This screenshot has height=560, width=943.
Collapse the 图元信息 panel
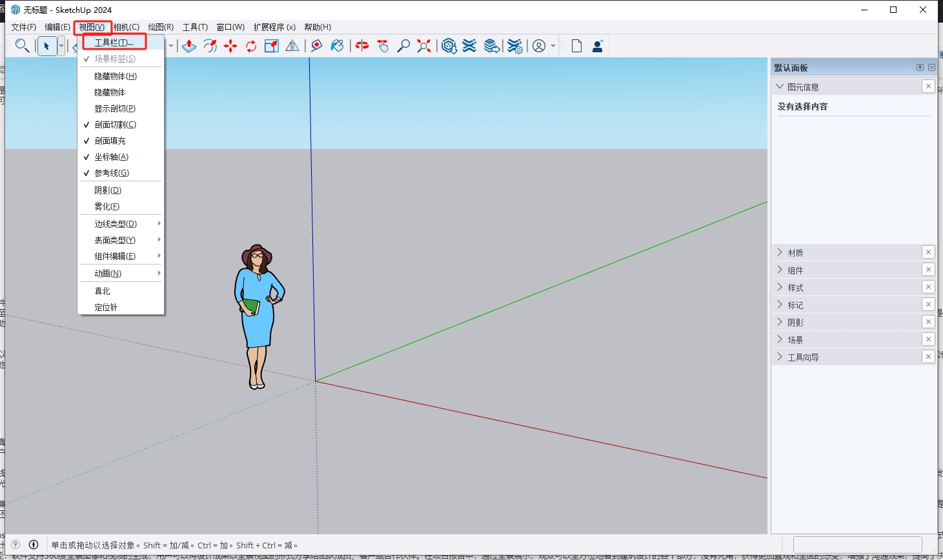click(780, 86)
